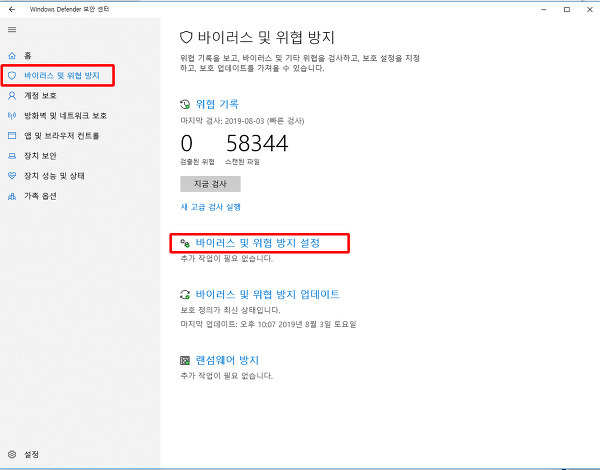Minimize the Windows Defender window

tap(544, 9)
